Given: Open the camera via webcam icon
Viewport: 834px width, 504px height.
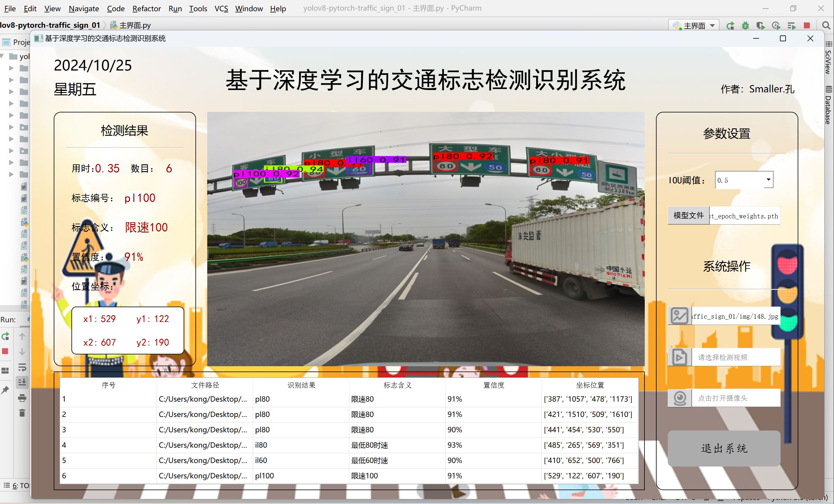Looking at the screenshot, I should 679,398.
